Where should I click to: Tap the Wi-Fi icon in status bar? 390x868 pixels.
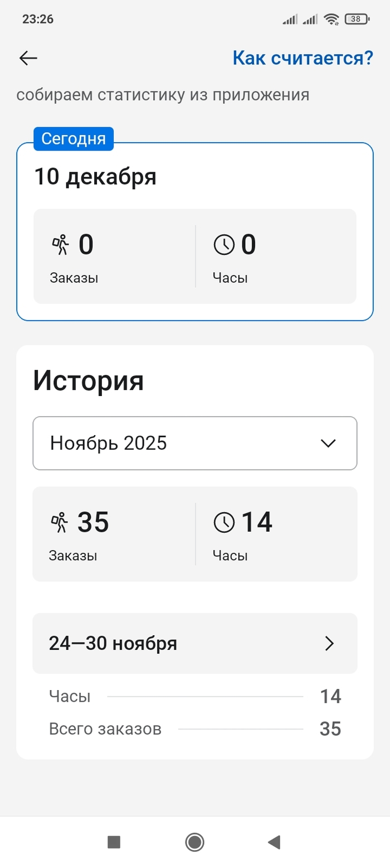[332, 19]
